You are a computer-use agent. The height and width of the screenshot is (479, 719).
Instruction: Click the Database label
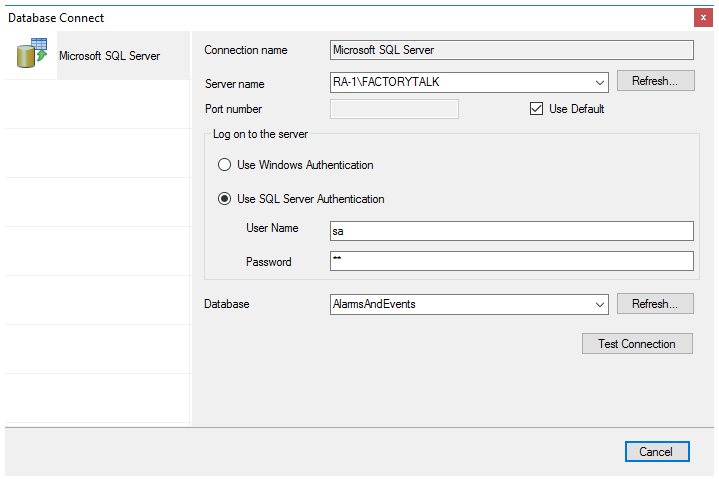[227, 304]
